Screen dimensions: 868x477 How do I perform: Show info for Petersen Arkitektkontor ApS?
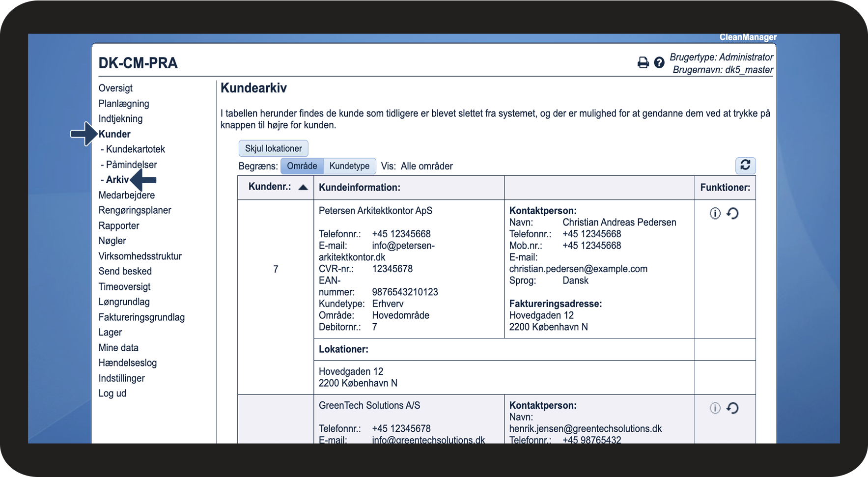point(715,213)
